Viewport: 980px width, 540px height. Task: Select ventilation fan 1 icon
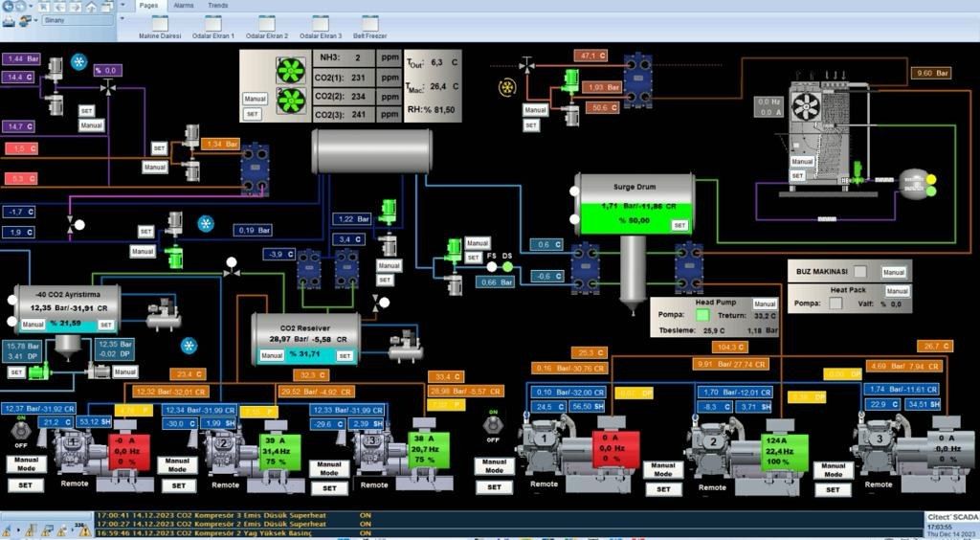pyautogui.click(x=291, y=71)
